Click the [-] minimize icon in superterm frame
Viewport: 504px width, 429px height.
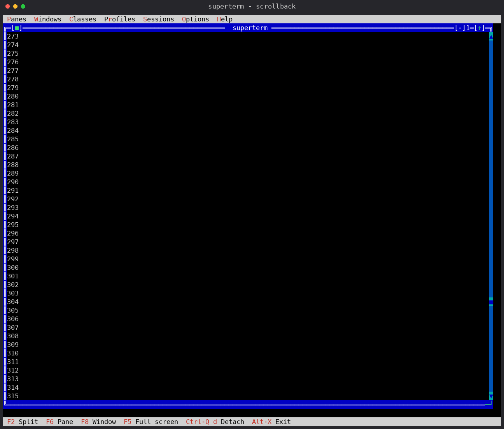[x=460, y=28]
